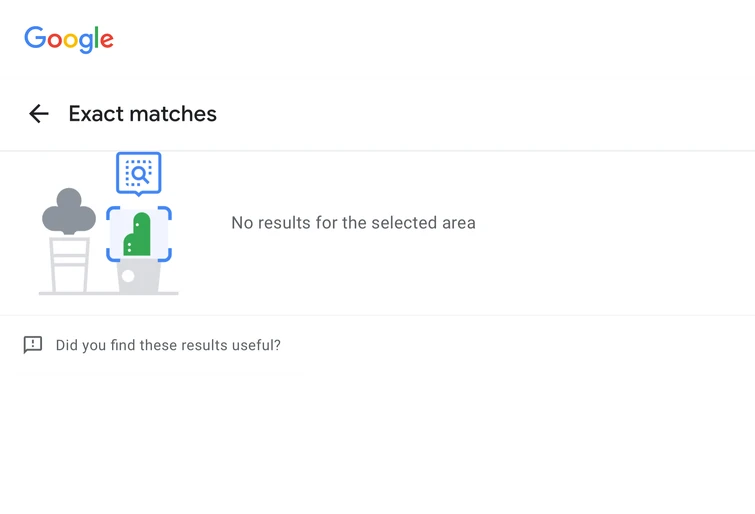The height and width of the screenshot is (514, 755).
Task: Click the green cactus in the illustration
Action: point(138,236)
